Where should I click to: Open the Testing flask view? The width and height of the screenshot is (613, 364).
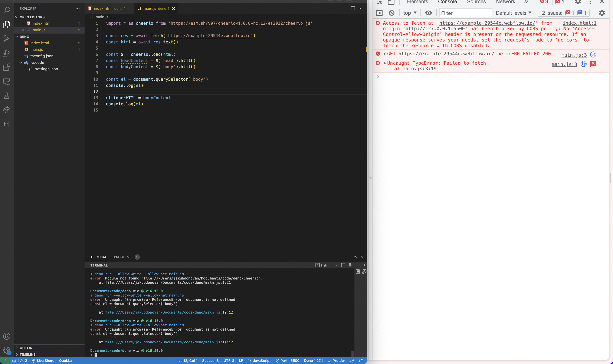pyautogui.click(x=7, y=96)
